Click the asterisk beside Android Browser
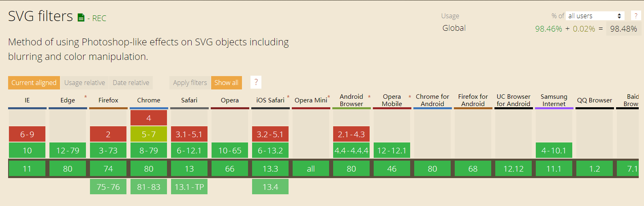The height and width of the screenshot is (206, 644). click(x=369, y=97)
